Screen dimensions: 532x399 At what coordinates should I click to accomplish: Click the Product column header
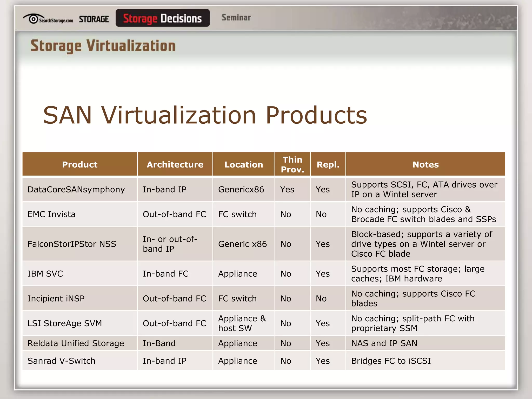pos(80,164)
